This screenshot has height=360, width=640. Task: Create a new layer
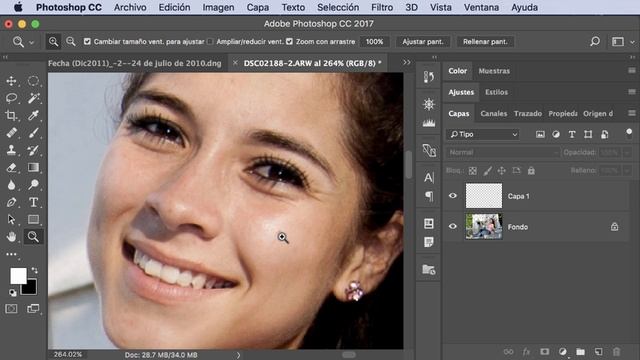[x=598, y=351]
